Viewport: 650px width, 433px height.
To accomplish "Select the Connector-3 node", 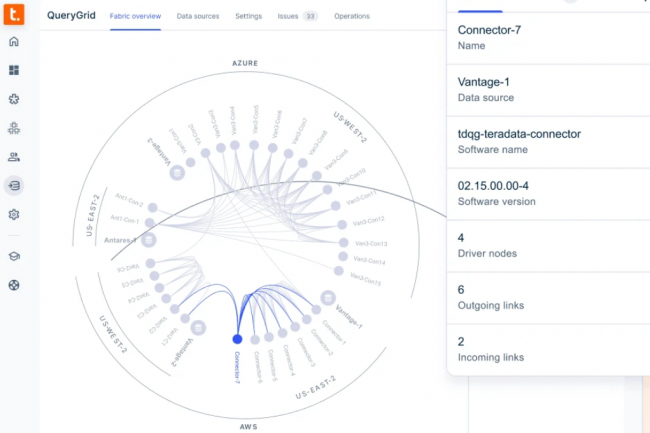I will [295, 327].
